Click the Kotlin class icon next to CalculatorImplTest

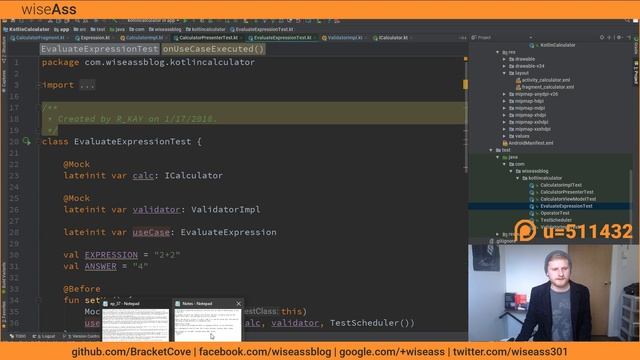531,185
